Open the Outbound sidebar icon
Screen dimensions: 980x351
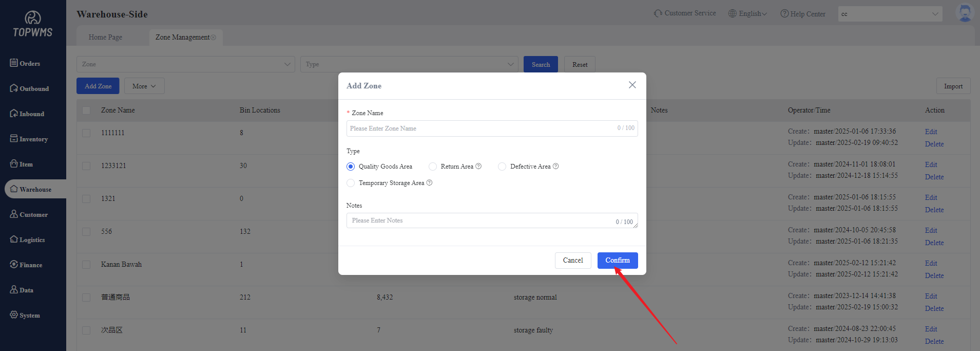coord(14,88)
